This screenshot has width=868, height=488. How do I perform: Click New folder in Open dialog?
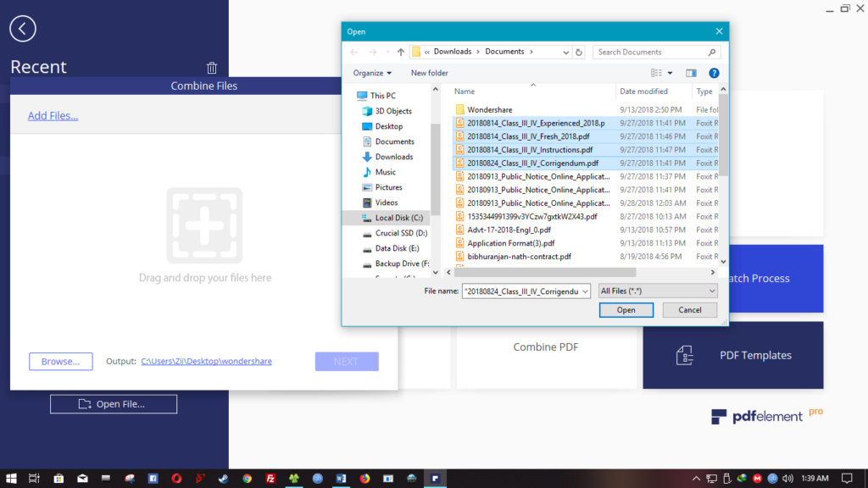click(430, 73)
